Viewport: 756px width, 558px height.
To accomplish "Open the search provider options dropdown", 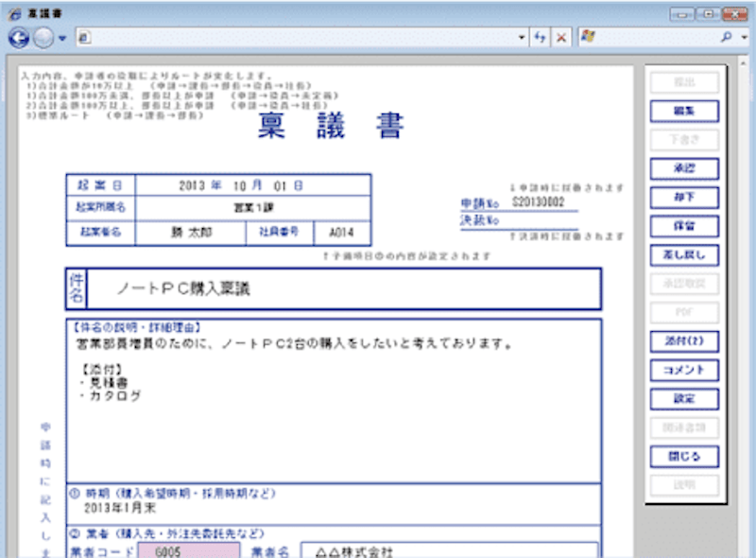I will 744,38.
